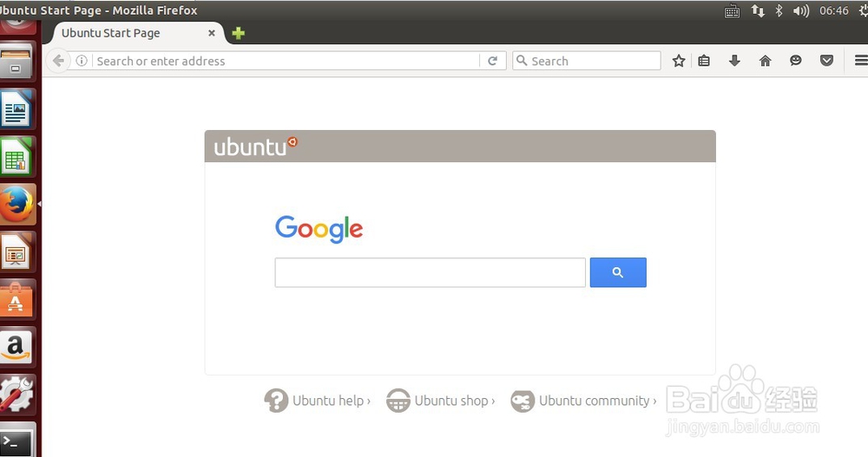Close the Ubuntu Start Page tab
Screen dimensions: 868x457
pos(212,33)
